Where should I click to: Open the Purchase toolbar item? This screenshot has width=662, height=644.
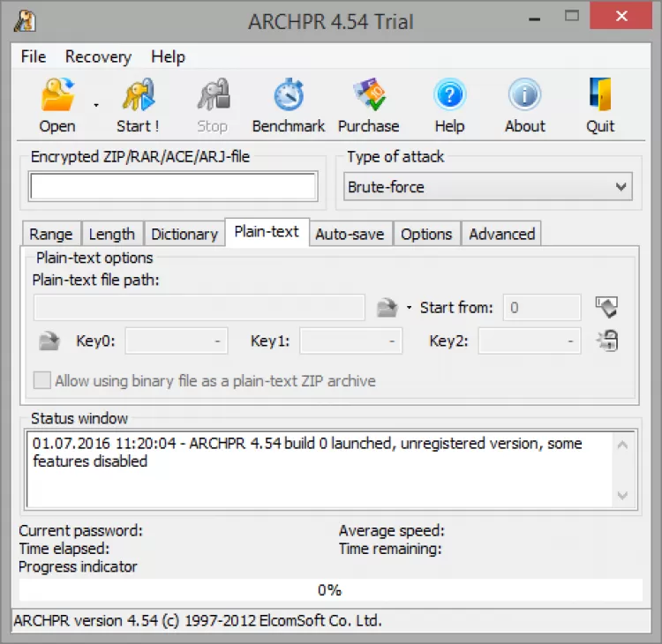(x=369, y=106)
